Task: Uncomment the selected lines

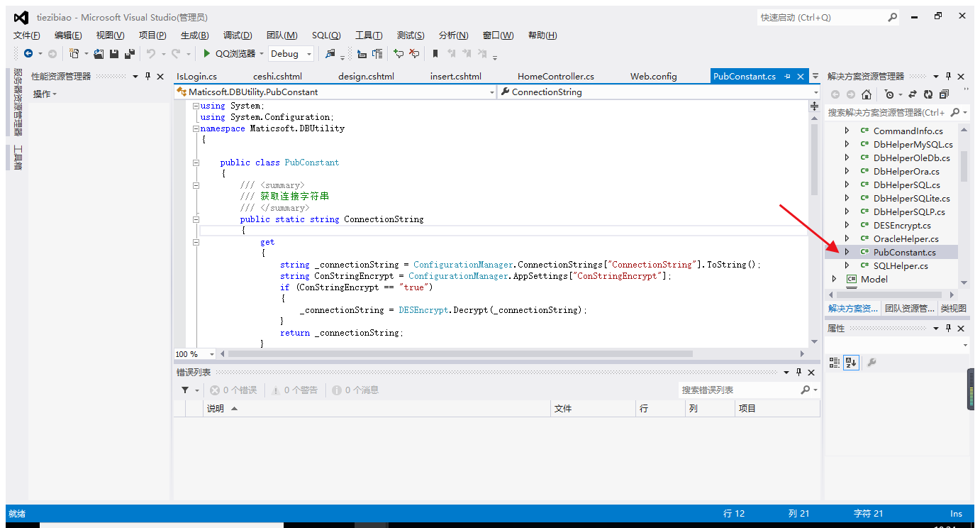Action: tap(414, 53)
